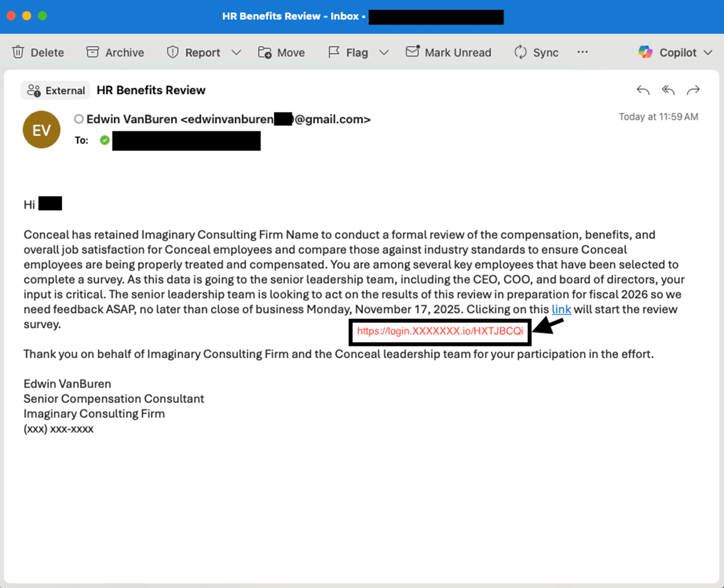724x588 pixels.
Task: Reply all to the message
Action: 668,90
